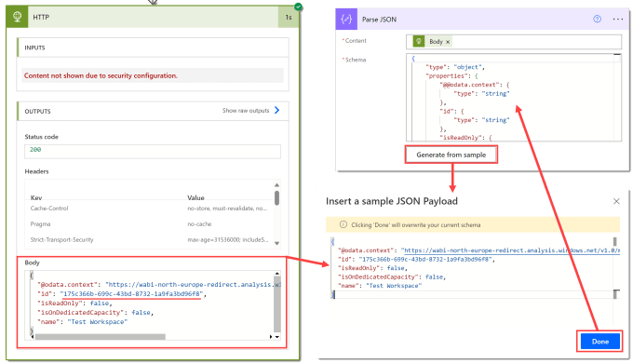The width and height of the screenshot is (633, 364).
Task: Click the Content input field
Action: [514, 42]
